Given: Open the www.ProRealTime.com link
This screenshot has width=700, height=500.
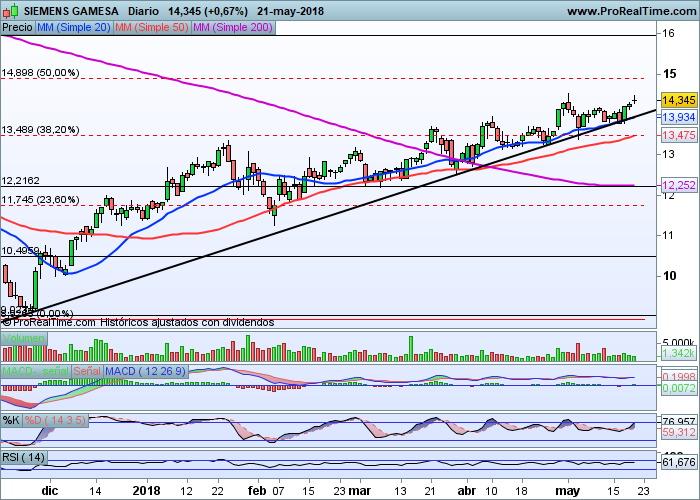Looking at the screenshot, I should (x=630, y=10).
